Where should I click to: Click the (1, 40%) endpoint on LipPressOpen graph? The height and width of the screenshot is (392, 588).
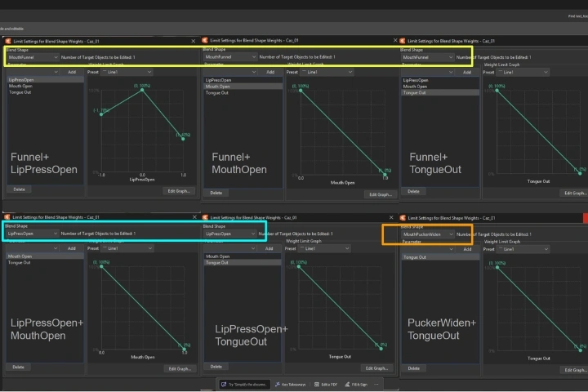pos(183,139)
